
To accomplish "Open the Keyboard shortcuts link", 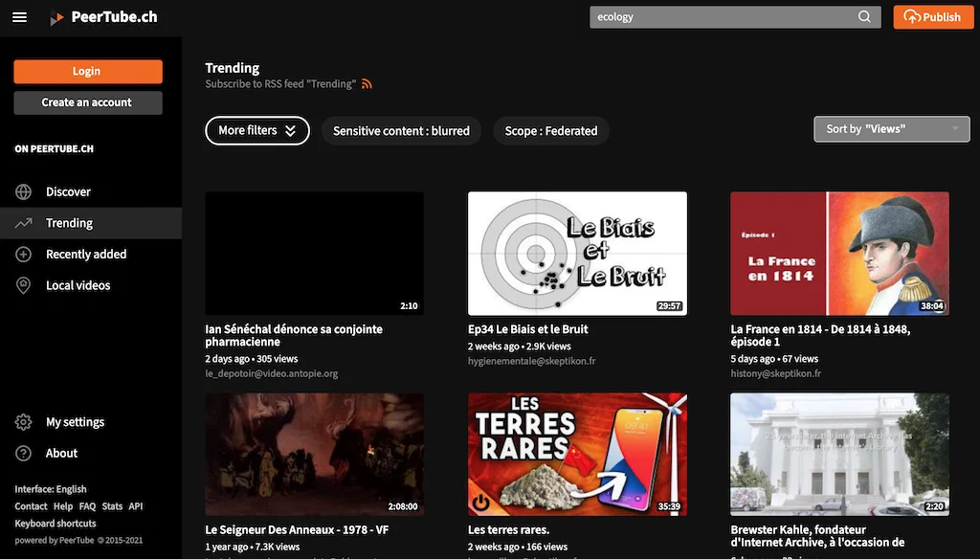I will coord(55,524).
